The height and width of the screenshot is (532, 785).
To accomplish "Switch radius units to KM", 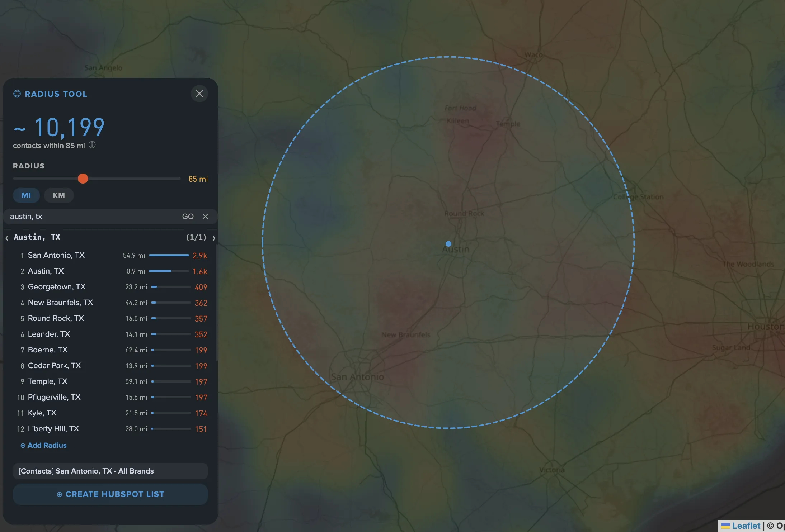I will point(58,195).
